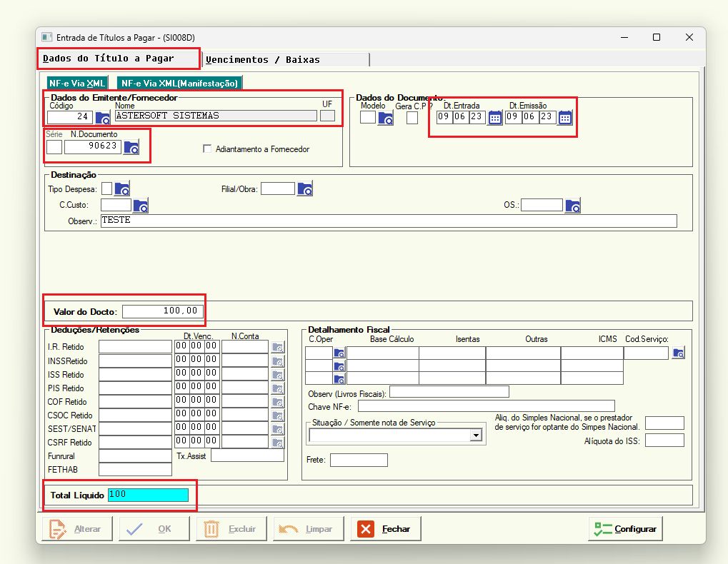This screenshot has width=728, height=564.
Task: Click the Tx.Assist input field
Action: [247, 456]
